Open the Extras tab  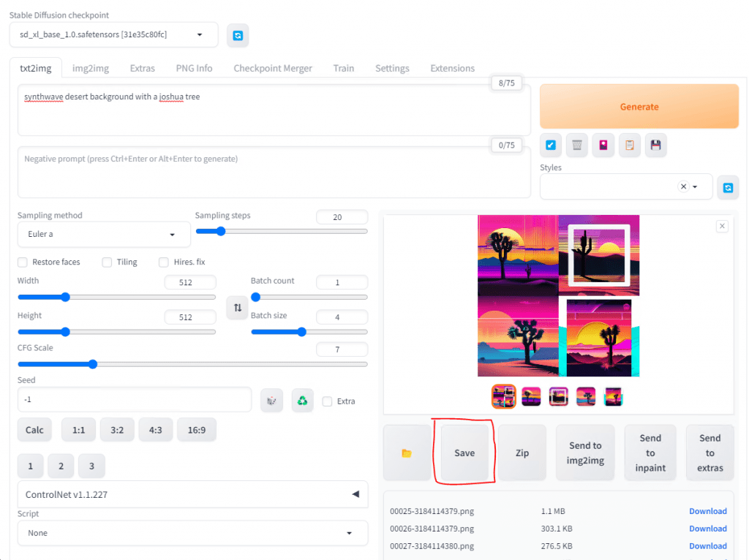click(143, 68)
